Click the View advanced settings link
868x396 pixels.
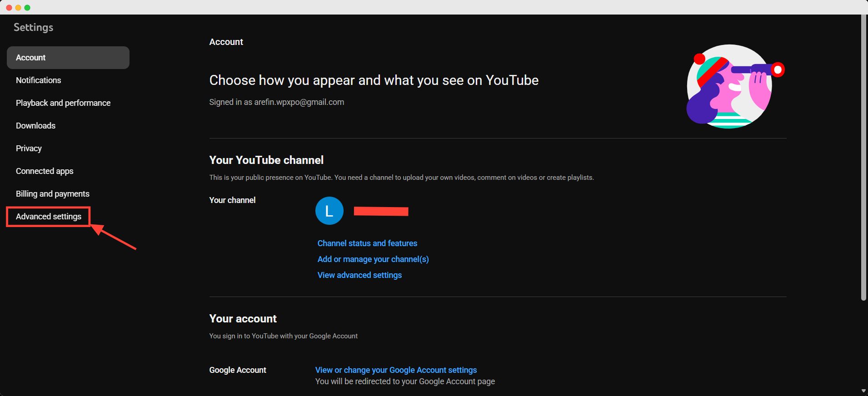point(359,275)
